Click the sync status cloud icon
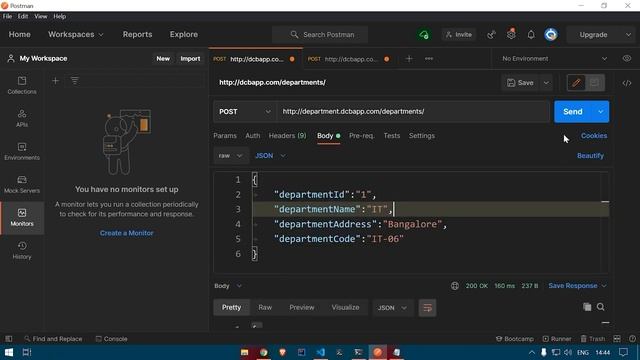This screenshot has width=640, height=360. (424, 35)
